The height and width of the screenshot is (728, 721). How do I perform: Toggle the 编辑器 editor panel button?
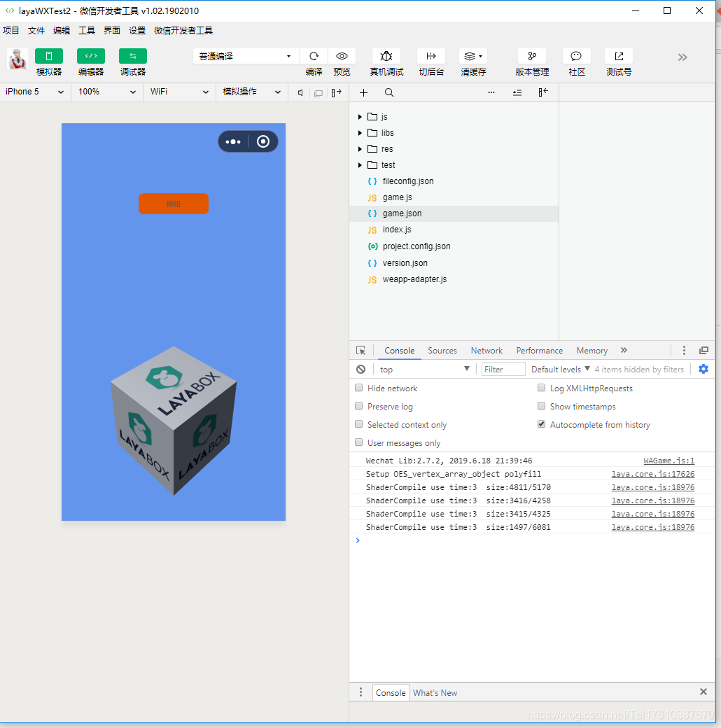coord(91,56)
